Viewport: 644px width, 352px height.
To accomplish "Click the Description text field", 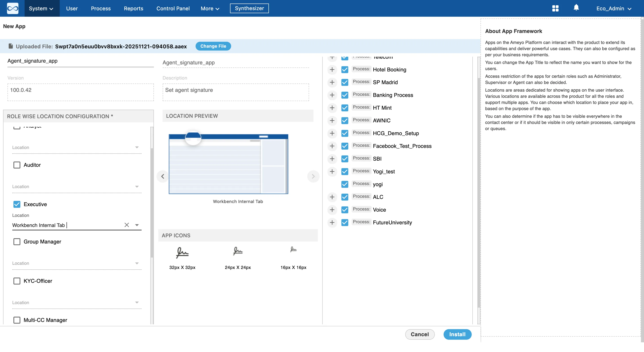I will click(x=236, y=92).
